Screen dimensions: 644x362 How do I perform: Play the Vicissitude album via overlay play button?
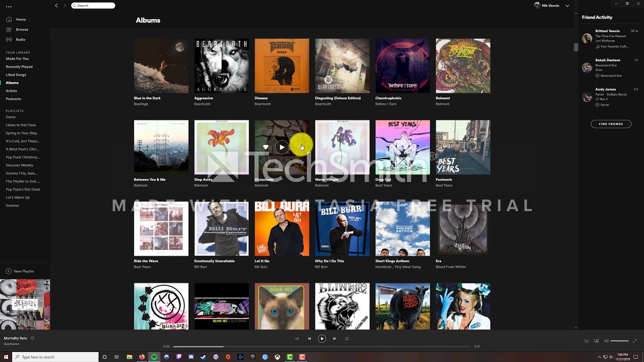(x=282, y=147)
